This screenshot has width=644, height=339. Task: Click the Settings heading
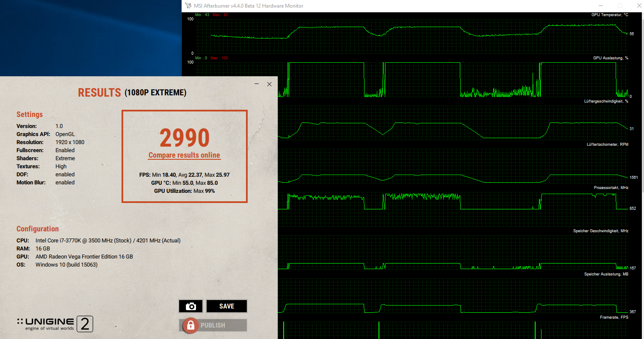[x=30, y=114]
